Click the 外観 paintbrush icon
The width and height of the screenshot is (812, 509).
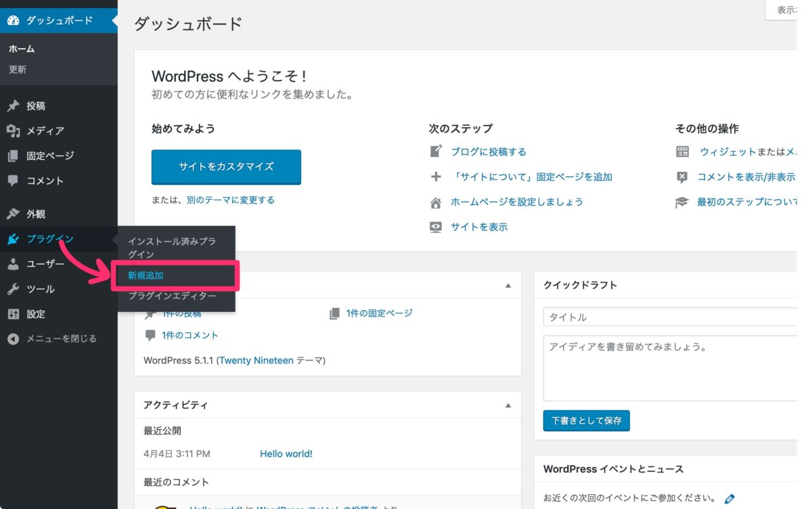pos(13,214)
